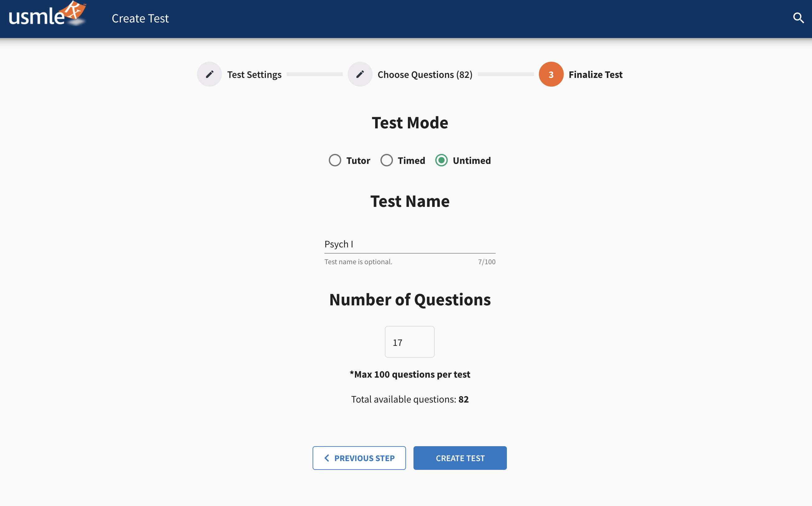Select the Tutor radio button
The image size is (812, 506).
tap(335, 160)
